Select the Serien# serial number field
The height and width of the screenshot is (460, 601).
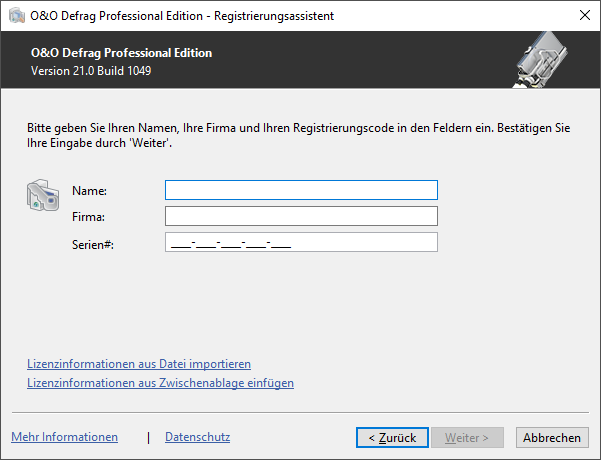point(301,242)
